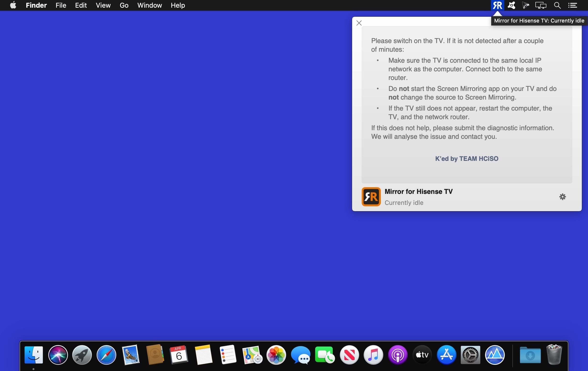Click the 'If the TV still does not appear' bullet
The image size is (588, 371).
click(x=470, y=112)
